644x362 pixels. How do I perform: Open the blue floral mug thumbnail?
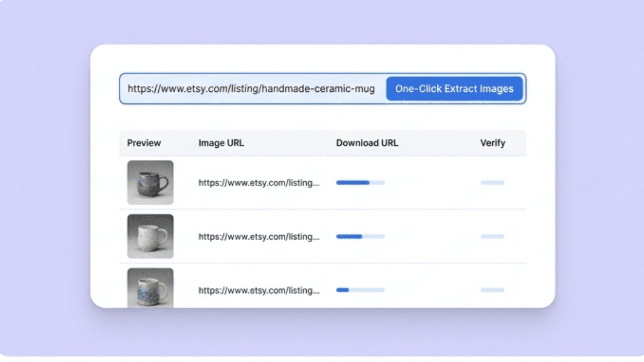click(x=150, y=288)
